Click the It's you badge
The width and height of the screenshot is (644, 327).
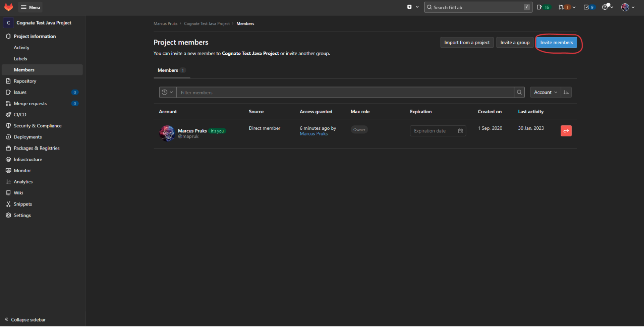click(x=217, y=131)
